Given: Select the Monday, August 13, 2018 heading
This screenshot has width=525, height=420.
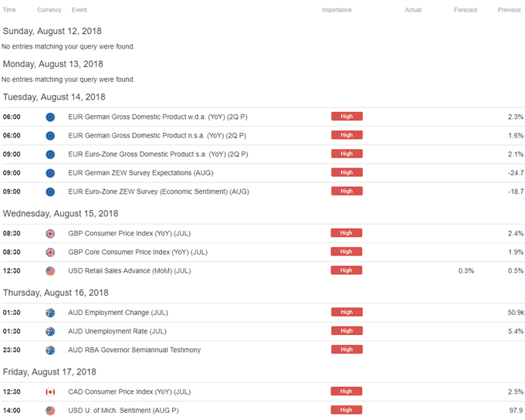Looking at the screenshot, I should tap(53, 64).
